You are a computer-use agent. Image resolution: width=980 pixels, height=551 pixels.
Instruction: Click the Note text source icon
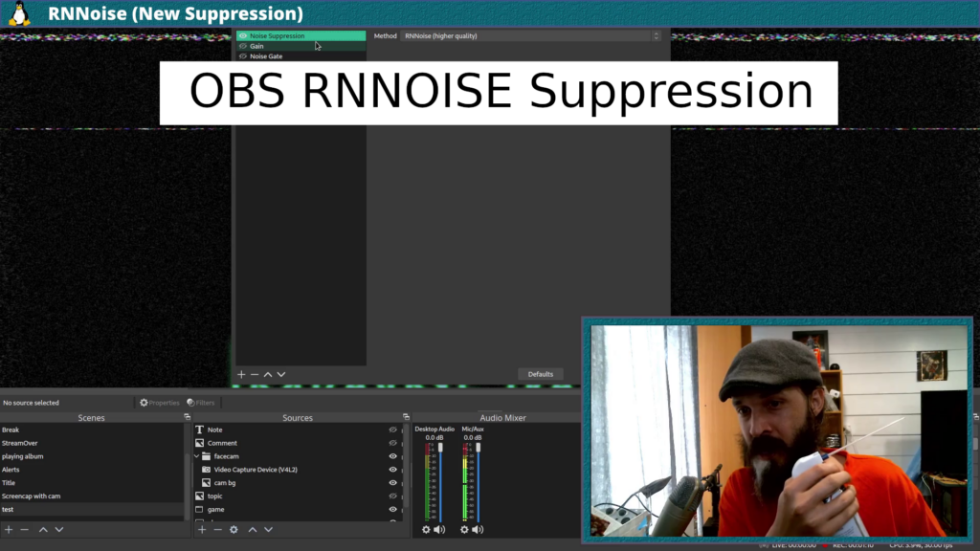point(199,430)
